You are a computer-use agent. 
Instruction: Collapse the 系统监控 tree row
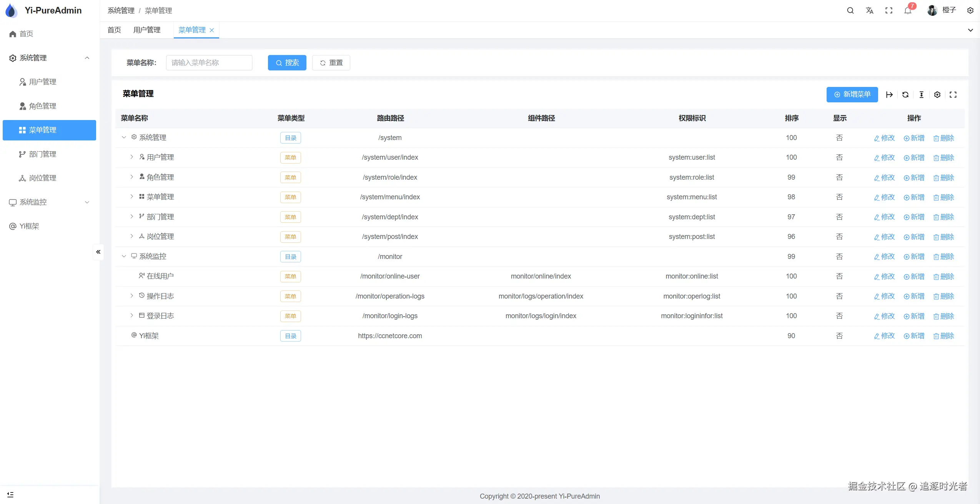point(124,256)
